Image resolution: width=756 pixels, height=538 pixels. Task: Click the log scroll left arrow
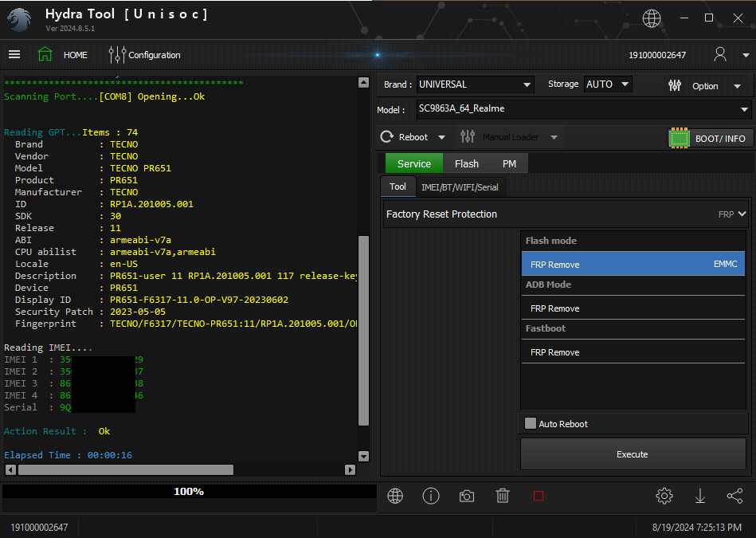pos(10,469)
